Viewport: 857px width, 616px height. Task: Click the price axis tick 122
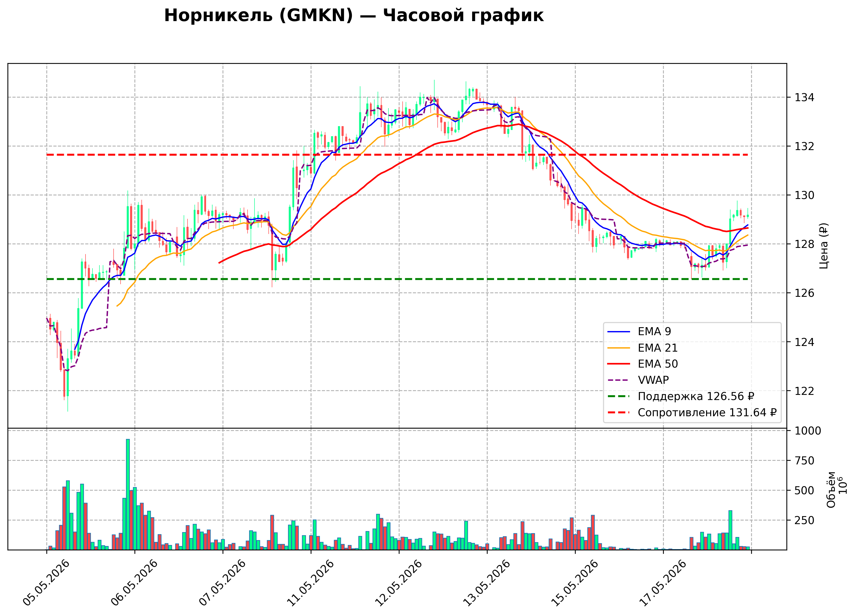coord(804,391)
